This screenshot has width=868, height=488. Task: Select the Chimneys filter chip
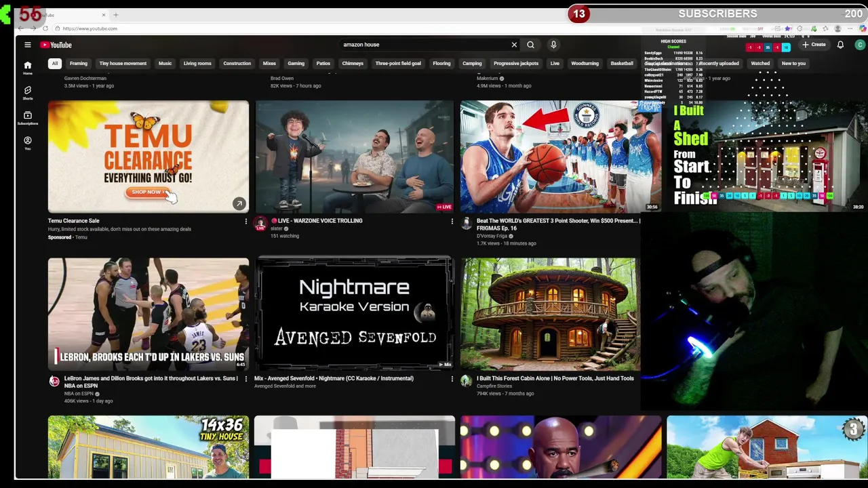[x=353, y=63]
